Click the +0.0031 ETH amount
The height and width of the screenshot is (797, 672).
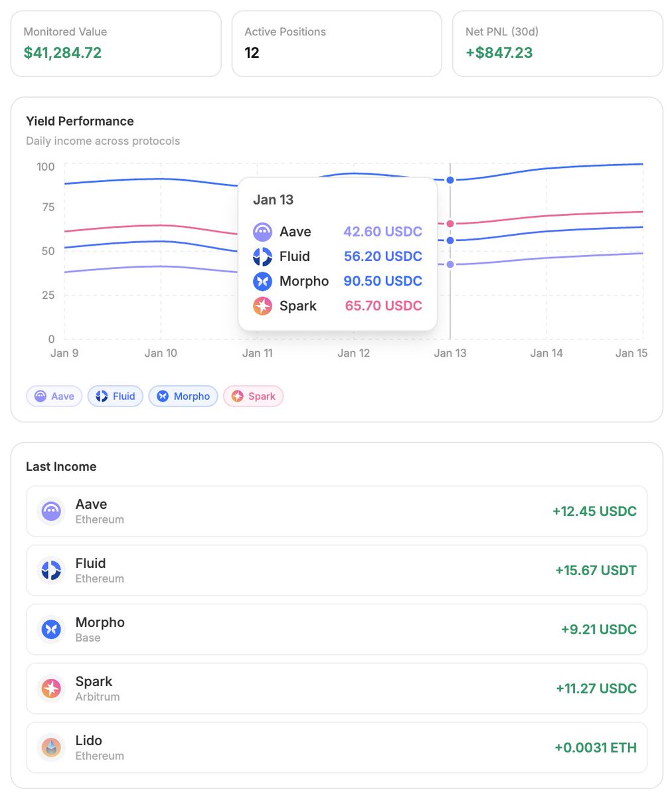coord(596,748)
